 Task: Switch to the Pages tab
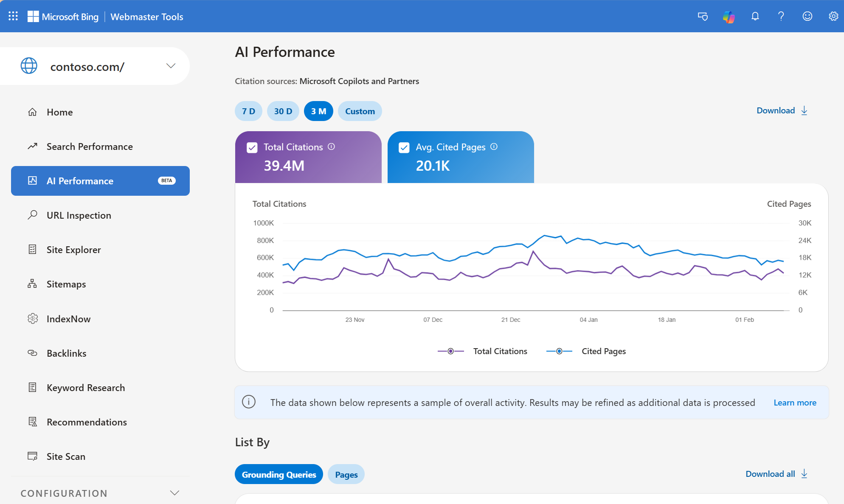346,474
